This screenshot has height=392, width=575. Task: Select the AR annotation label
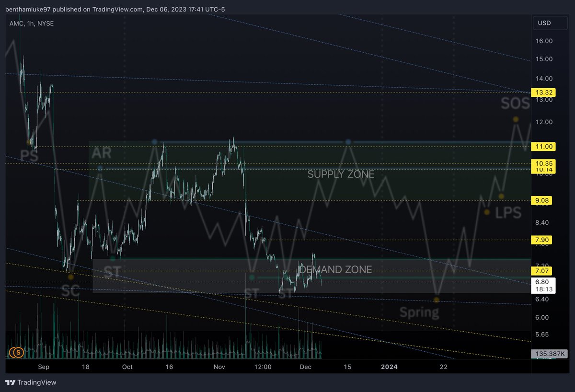point(101,153)
